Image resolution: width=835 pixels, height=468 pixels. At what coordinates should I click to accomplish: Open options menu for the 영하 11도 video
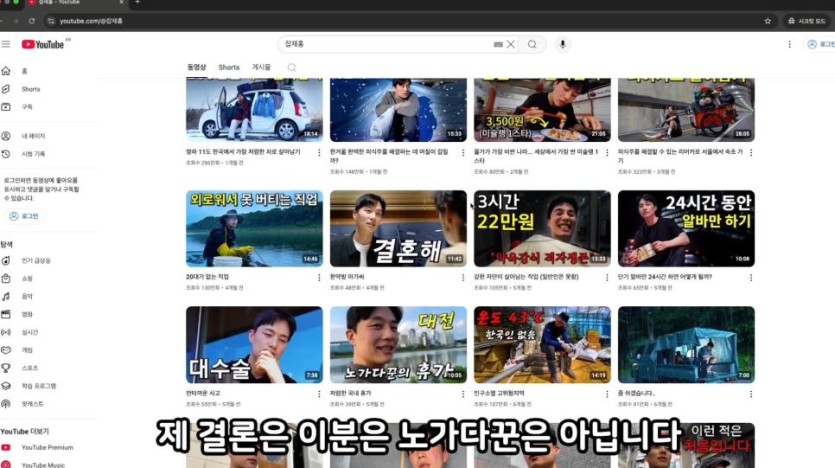[x=319, y=153]
